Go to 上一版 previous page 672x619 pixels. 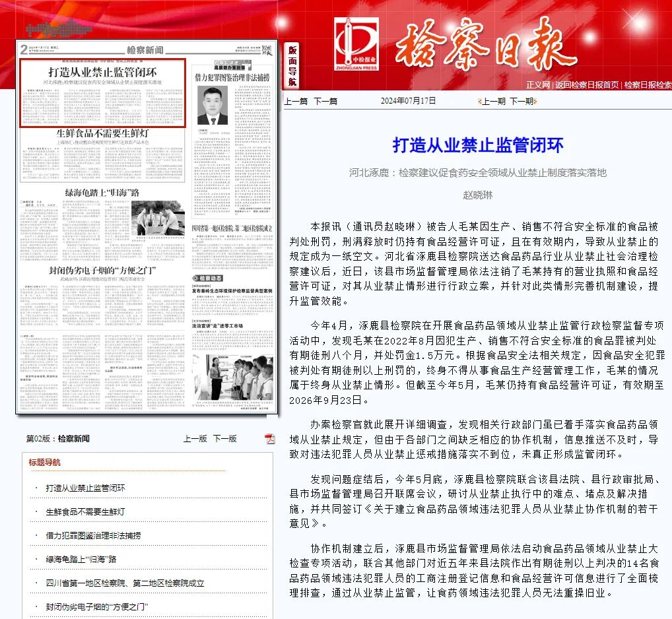click(x=195, y=439)
